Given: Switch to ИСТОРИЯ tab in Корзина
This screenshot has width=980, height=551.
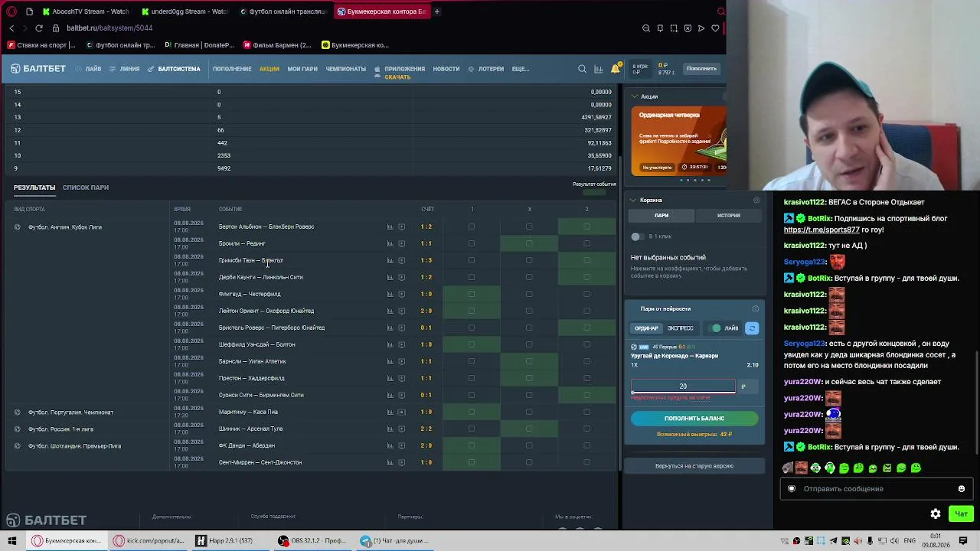Looking at the screenshot, I should pyautogui.click(x=729, y=216).
